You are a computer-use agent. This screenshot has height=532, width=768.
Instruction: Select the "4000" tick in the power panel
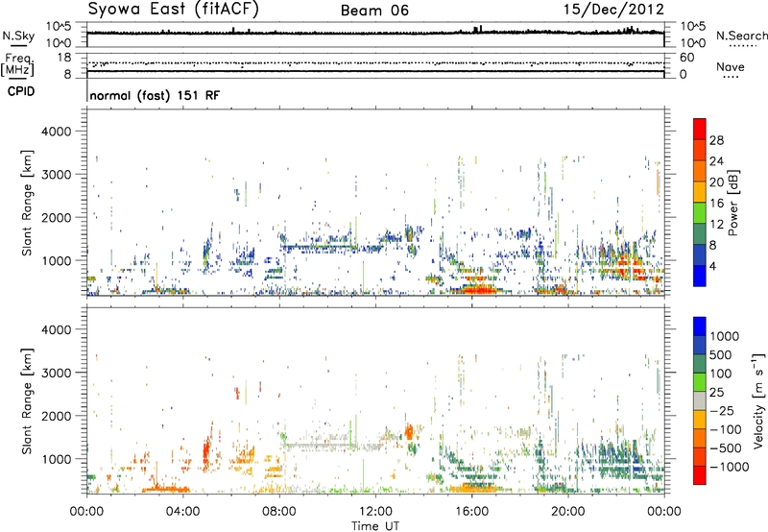(56, 132)
